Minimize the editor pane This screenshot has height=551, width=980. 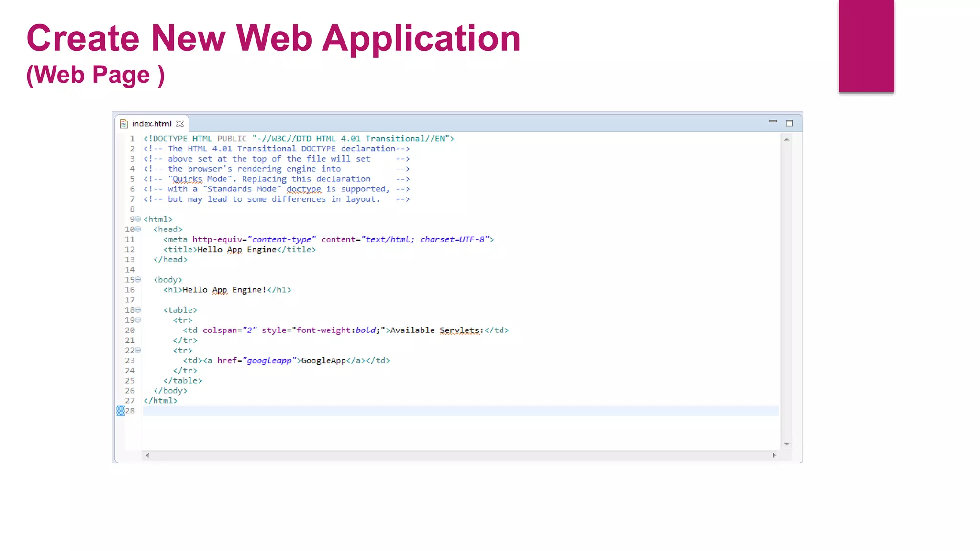[x=773, y=121]
